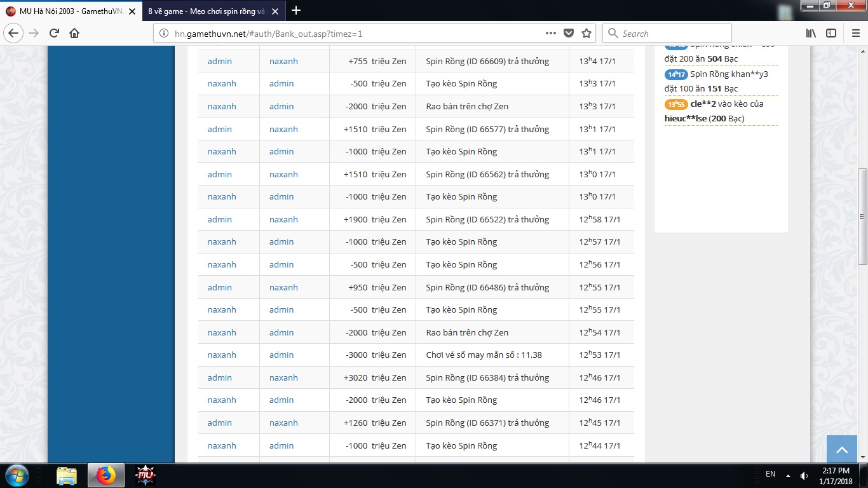Select the +950 triệu Zen amount
Viewport: 868px width, 488px height.
(377, 287)
